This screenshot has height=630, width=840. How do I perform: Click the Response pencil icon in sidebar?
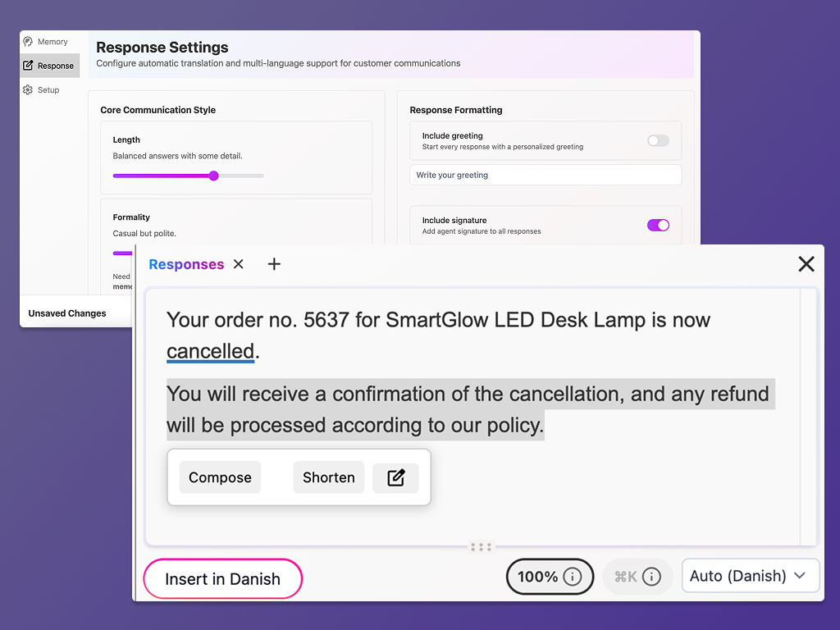tap(29, 66)
